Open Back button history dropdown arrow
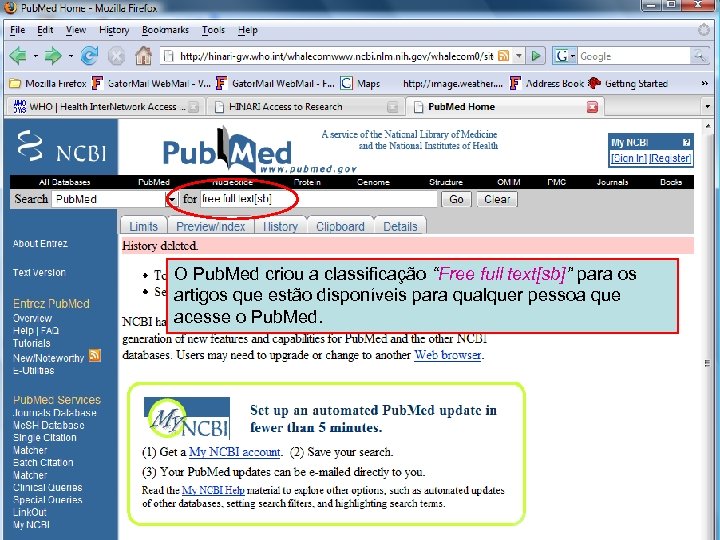720x540 pixels. (x=35, y=56)
